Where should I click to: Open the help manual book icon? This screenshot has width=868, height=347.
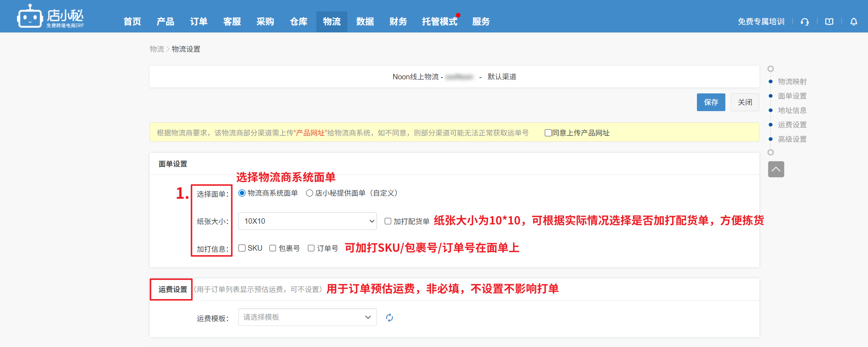(829, 22)
